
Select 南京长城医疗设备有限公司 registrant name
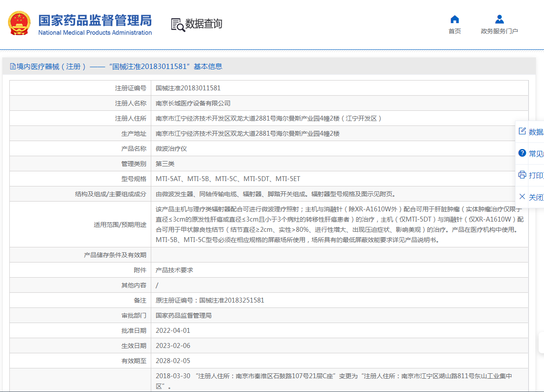[193, 103]
